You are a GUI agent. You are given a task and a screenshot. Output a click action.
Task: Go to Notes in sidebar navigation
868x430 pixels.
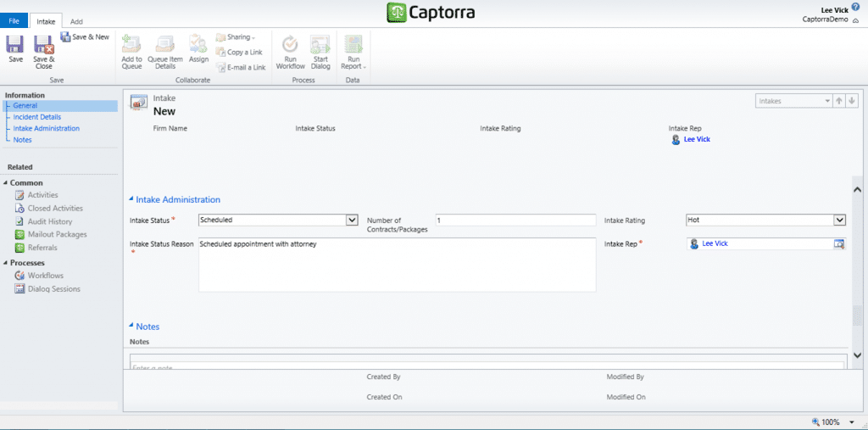pos(23,140)
